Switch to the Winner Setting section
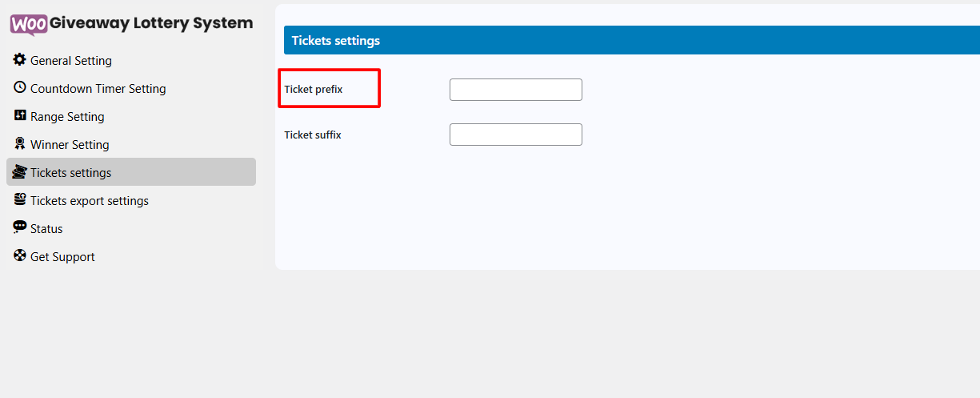Image resolution: width=980 pixels, height=398 pixels. point(70,145)
